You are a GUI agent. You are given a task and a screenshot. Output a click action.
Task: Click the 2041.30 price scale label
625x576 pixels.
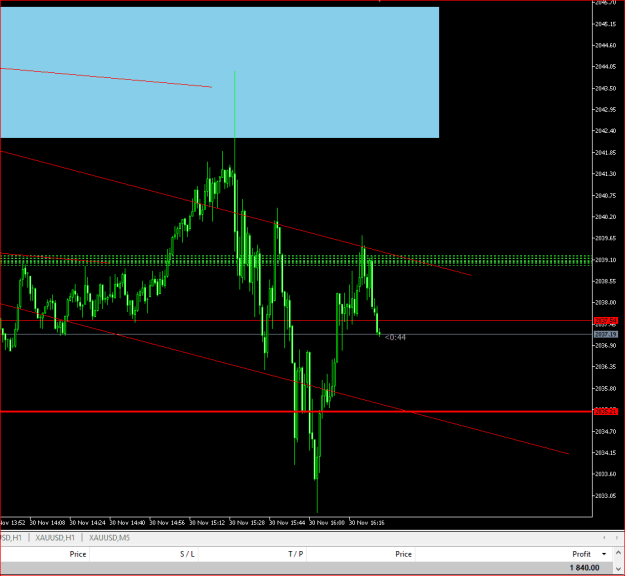(605, 174)
